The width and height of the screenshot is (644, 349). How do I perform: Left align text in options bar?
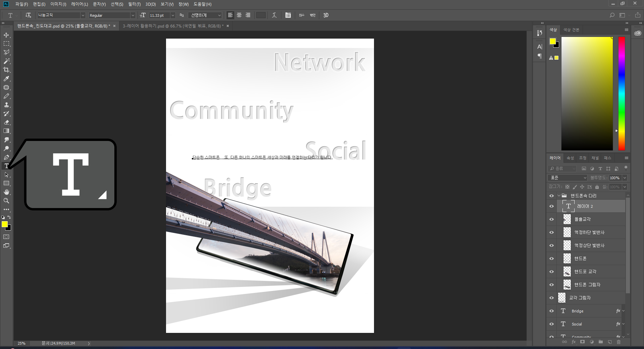(x=230, y=15)
